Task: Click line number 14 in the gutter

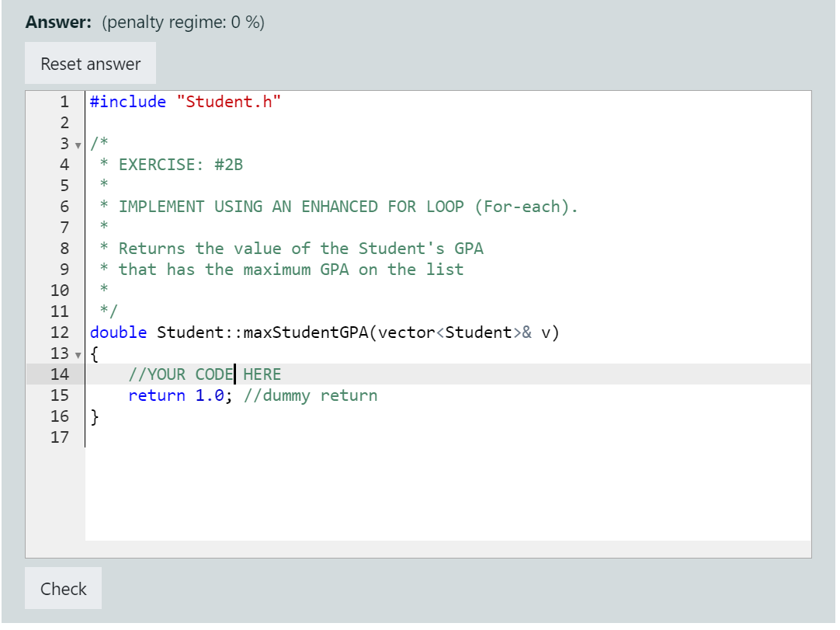Action: click(60, 374)
